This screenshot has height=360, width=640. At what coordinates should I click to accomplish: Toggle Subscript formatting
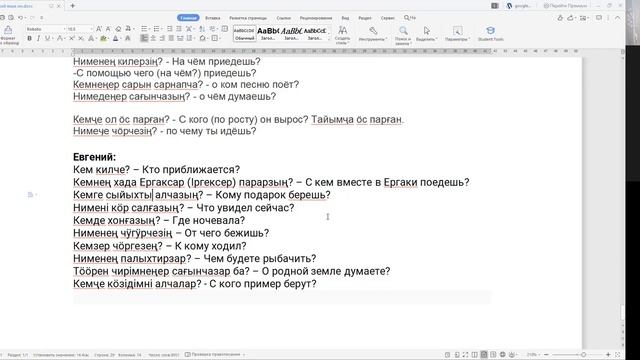[81, 38]
